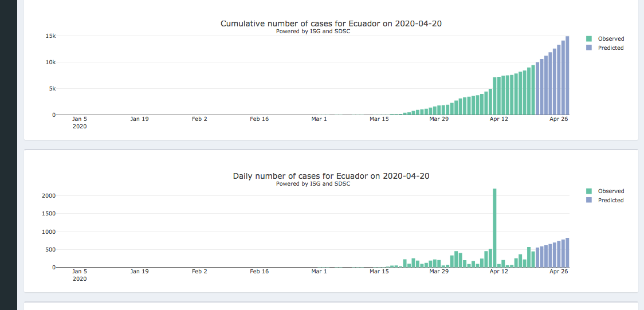644x310 pixels.
Task: Click 'Powered by ISG and SDSC' under Cumulative title
Action: coord(313,32)
